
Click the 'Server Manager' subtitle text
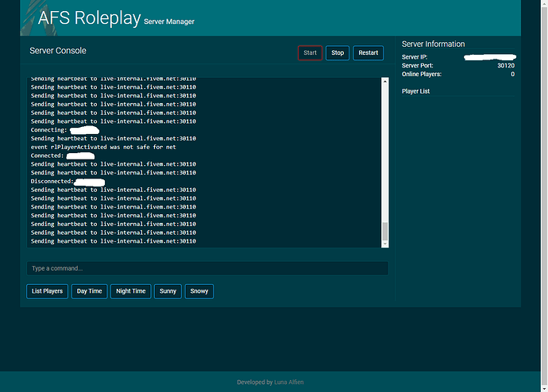[169, 21]
